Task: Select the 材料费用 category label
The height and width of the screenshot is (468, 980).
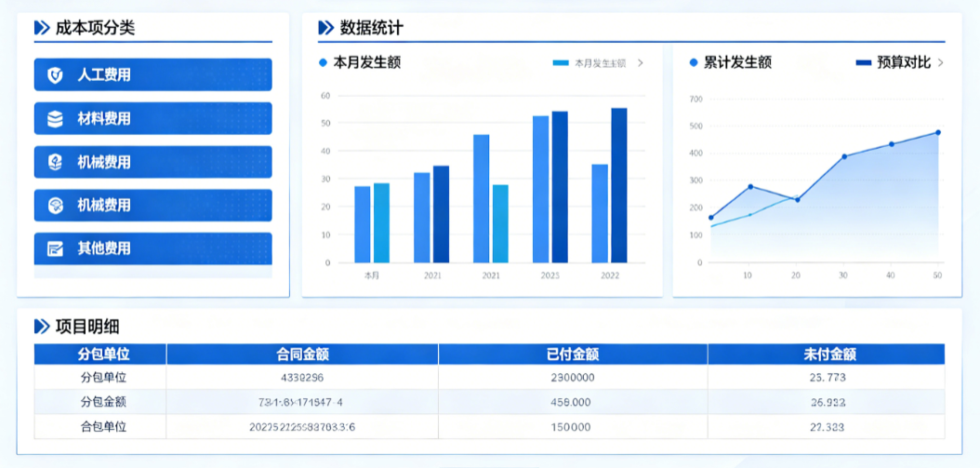Action: click(104, 118)
